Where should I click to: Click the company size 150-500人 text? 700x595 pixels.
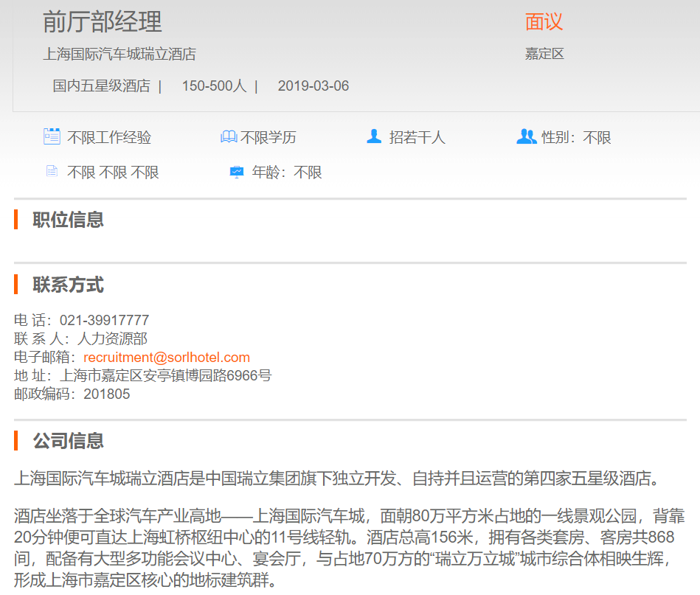click(214, 86)
